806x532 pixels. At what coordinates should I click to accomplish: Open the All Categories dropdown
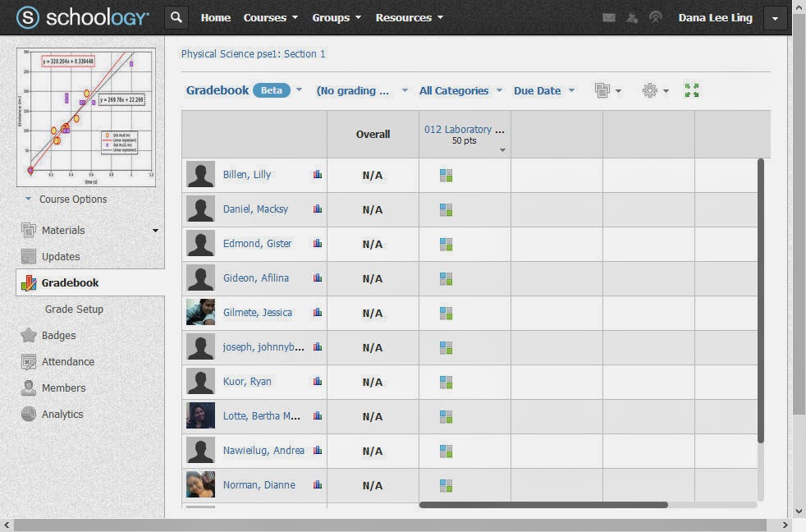(456, 90)
